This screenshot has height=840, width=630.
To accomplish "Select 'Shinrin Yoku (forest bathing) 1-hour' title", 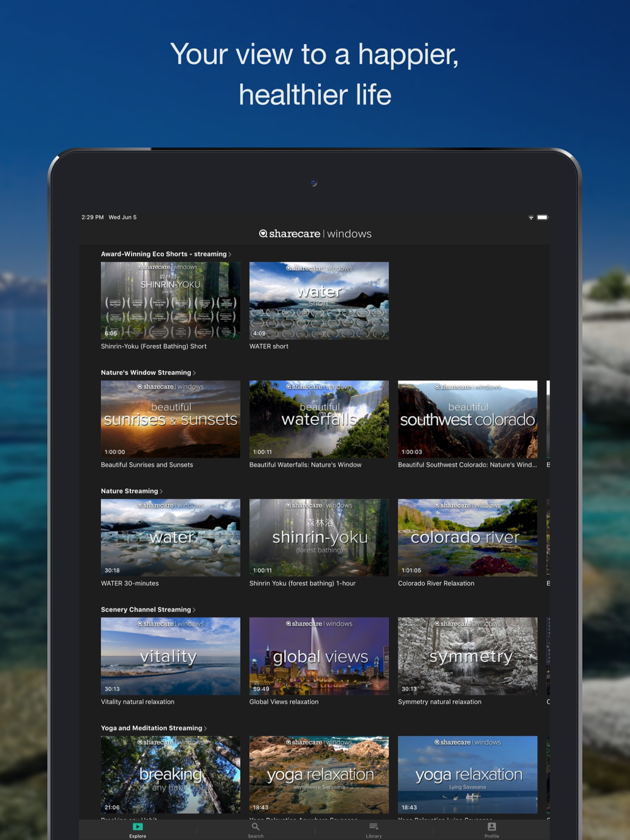I will click(x=302, y=583).
